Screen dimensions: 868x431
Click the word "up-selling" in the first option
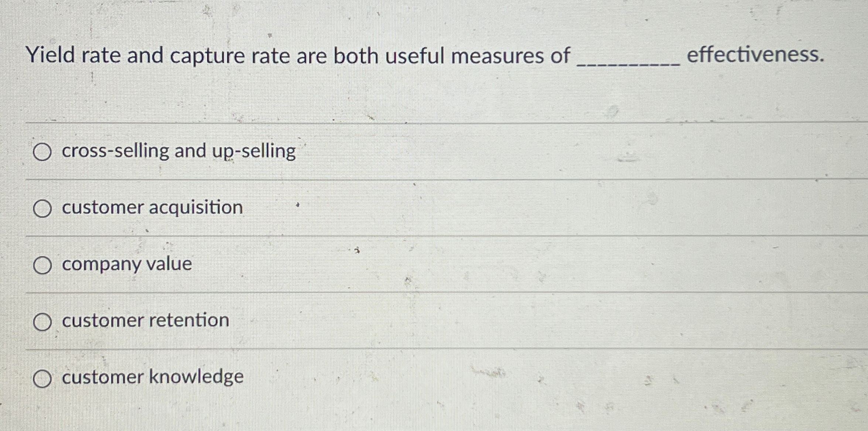click(x=254, y=151)
